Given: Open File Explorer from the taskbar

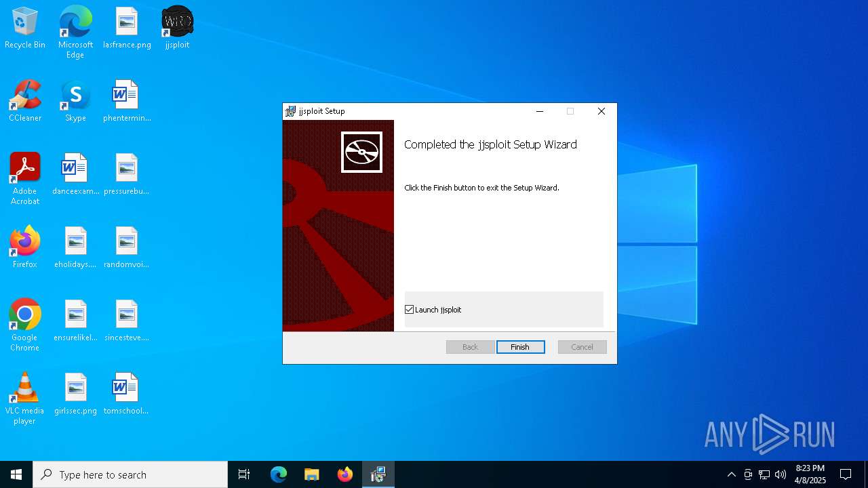Looking at the screenshot, I should [312, 474].
